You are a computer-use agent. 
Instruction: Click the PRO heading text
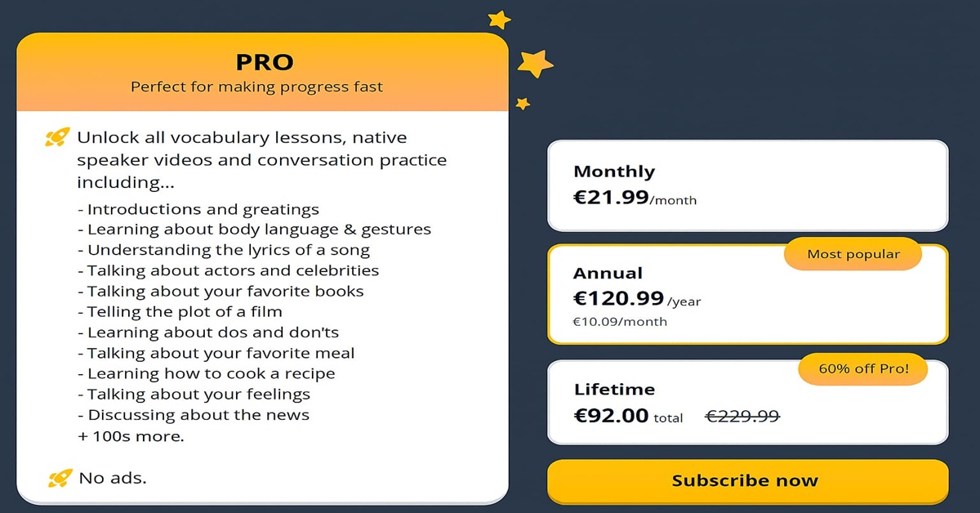coord(263,61)
